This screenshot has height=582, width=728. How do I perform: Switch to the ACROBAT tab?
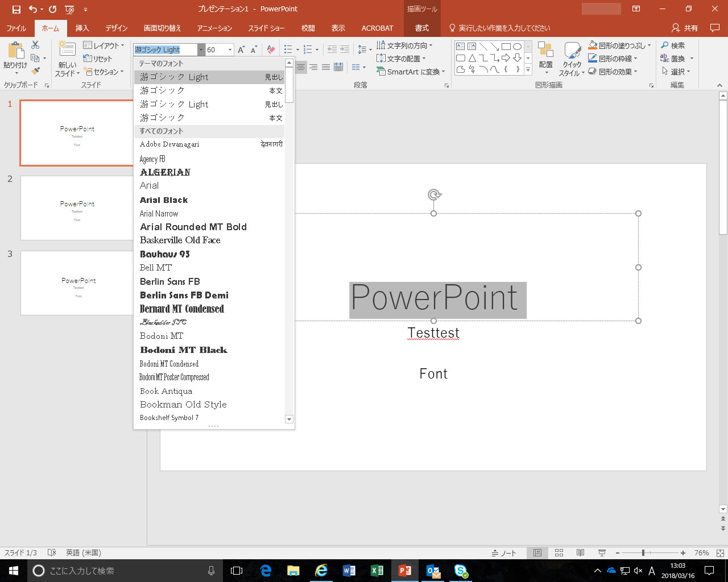(x=377, y=28)
